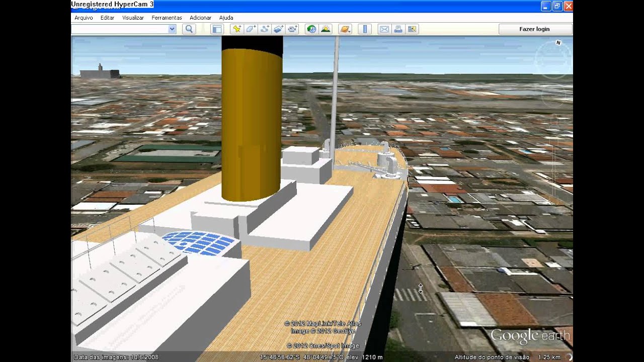
Task: Toggle the sidebar panel button
Action: point(217,29)
